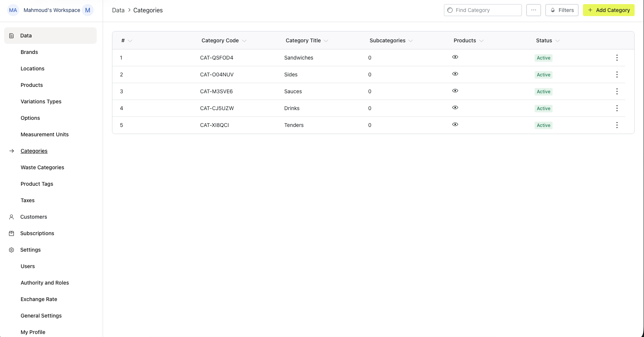Click the arrow icon beside Categories

pyautogui.click(x=12, y=151)
